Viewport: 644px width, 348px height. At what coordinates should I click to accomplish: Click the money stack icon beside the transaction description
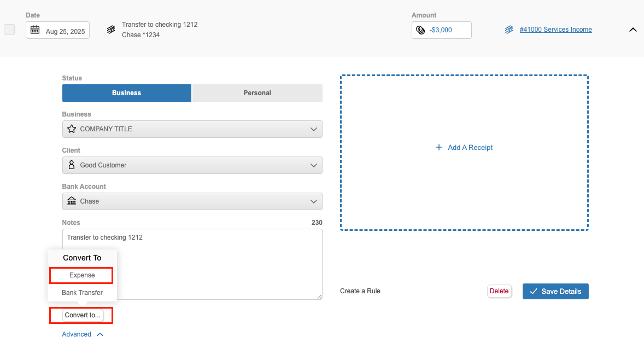[x=111, y=30]
